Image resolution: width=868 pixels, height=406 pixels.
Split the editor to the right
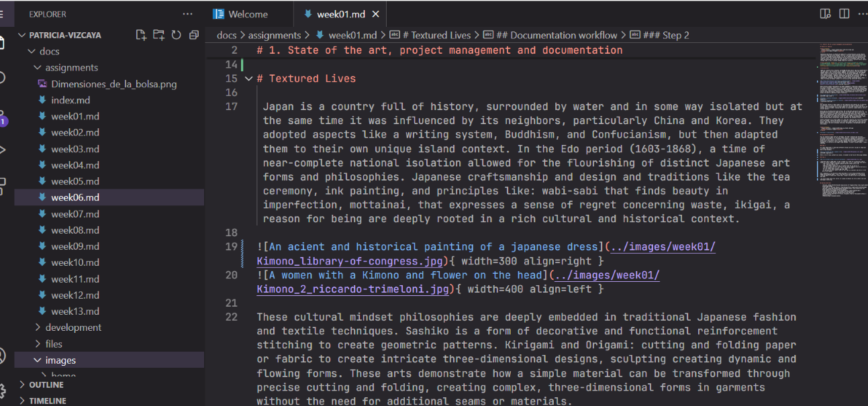point(844,14)
